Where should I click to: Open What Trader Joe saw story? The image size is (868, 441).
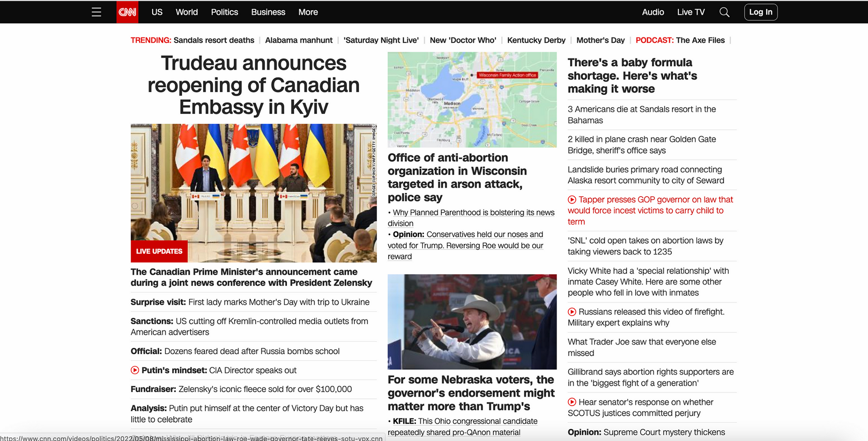[642, 347]
